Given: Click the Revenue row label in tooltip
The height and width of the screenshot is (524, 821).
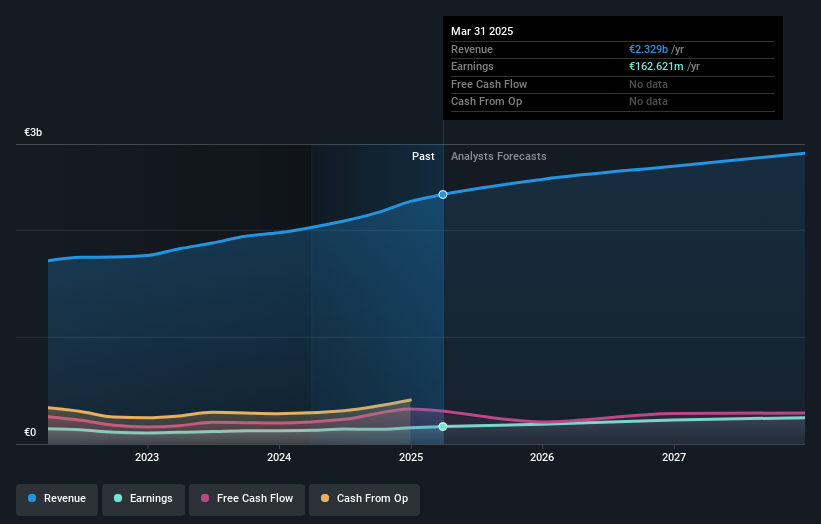Looking at the screenshot, I should coord(472,49).
